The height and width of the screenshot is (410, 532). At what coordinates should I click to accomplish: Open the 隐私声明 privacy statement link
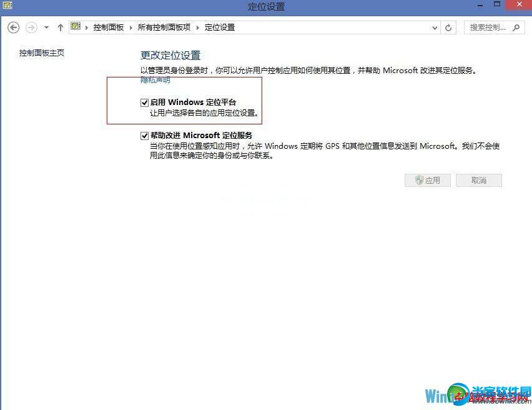click(155, 80)
